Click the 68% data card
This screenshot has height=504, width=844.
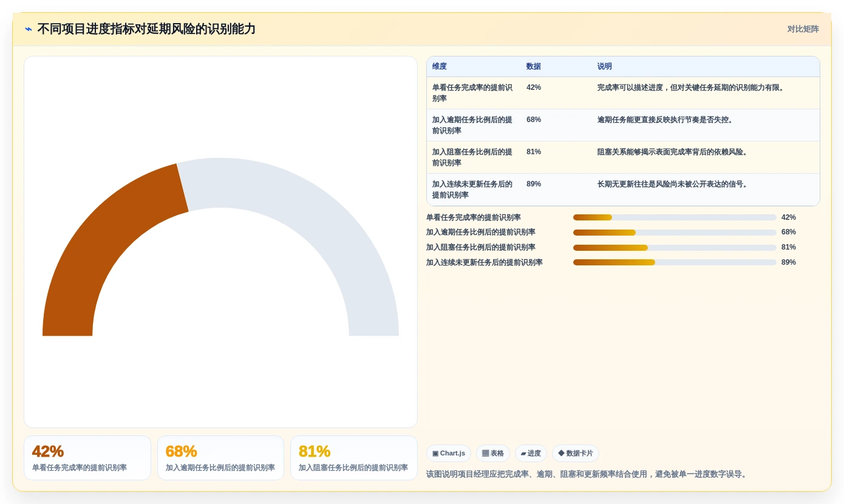[220, 458]
